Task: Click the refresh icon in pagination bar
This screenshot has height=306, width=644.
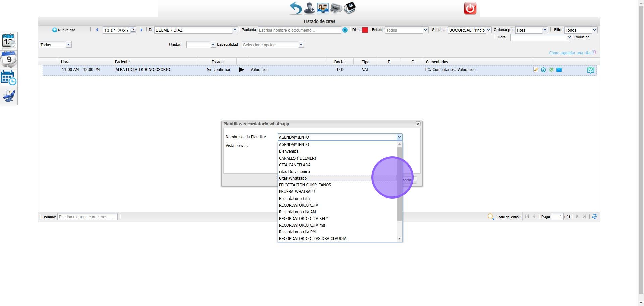Action: tap(594, 217)
